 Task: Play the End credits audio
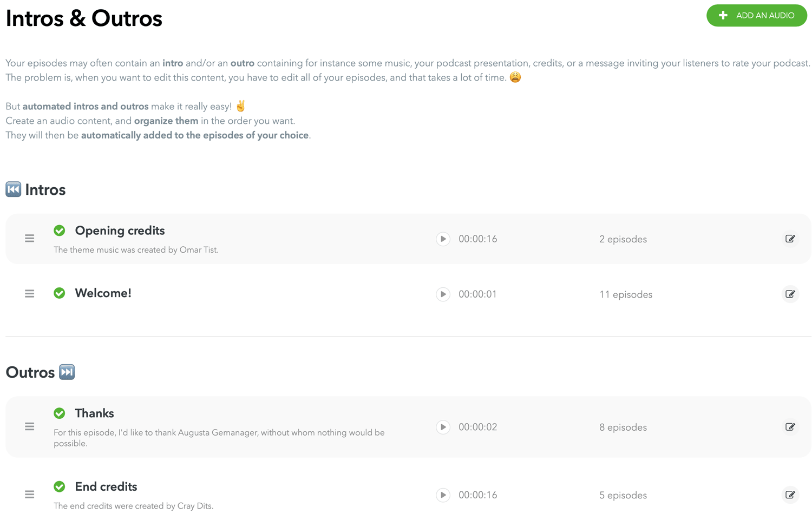(x=443, y=495)
